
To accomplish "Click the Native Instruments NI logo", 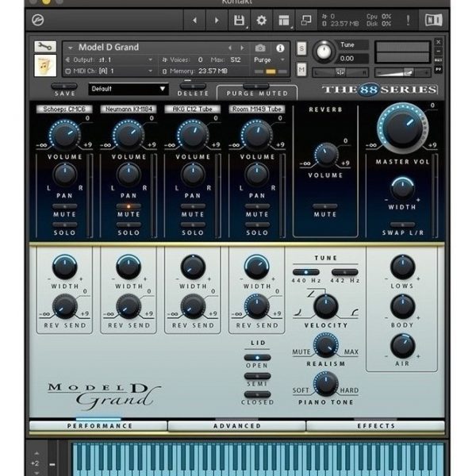I will [x=433, y=21].
